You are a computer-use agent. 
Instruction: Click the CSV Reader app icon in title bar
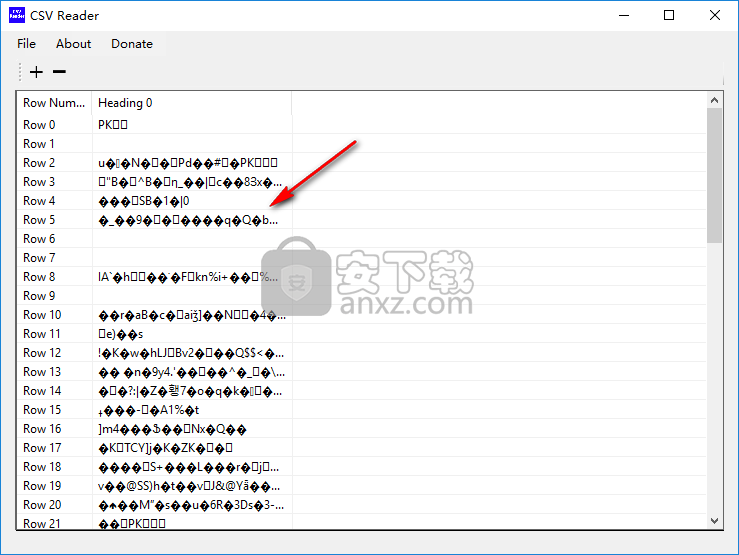point(17,15)
